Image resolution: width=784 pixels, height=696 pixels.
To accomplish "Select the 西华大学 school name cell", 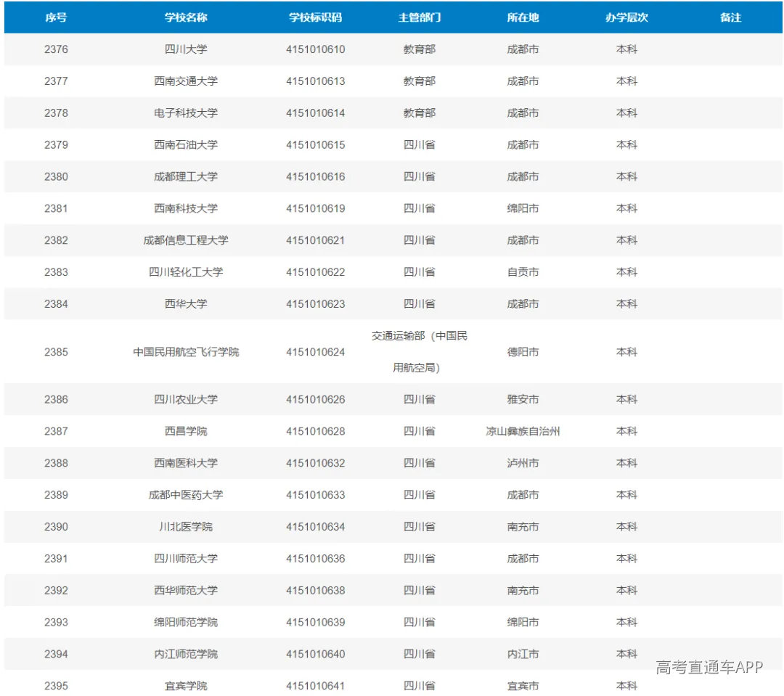I will tap(186, 304).
